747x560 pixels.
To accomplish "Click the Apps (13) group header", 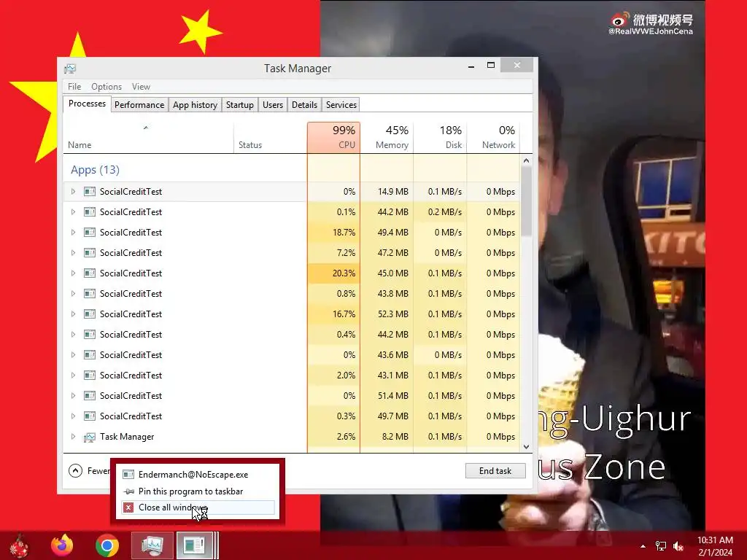I will coord(96,170).
